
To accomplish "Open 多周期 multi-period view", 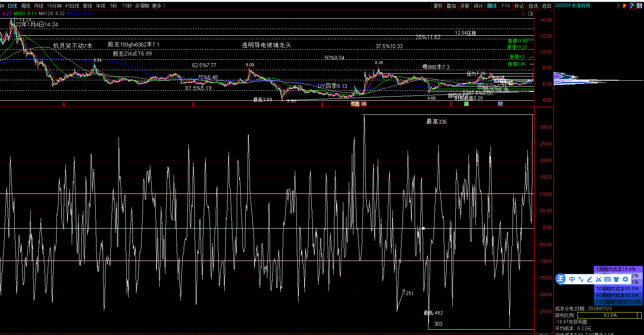I will (142, 6).
